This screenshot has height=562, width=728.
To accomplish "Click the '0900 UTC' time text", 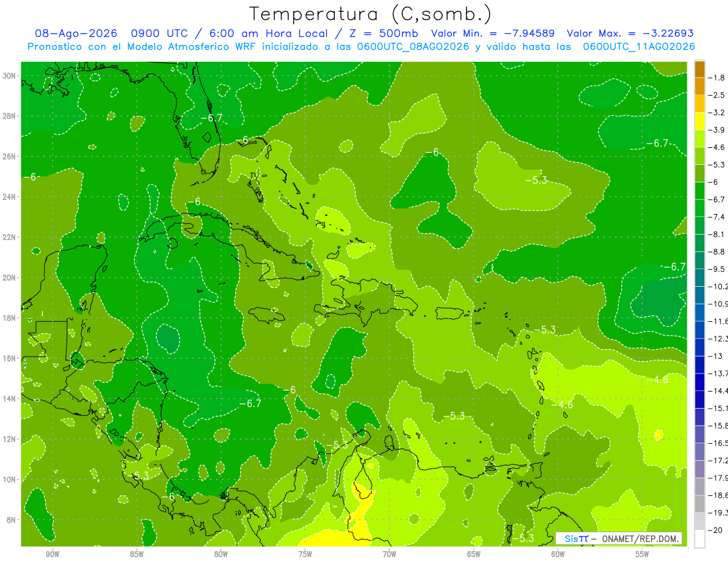I will (160, 33).
